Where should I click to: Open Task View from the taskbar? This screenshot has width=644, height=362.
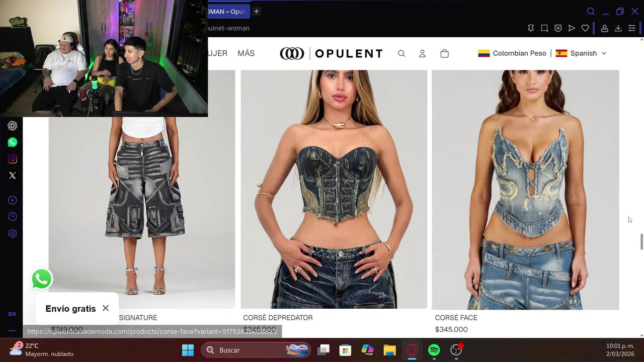coord(324,350)
